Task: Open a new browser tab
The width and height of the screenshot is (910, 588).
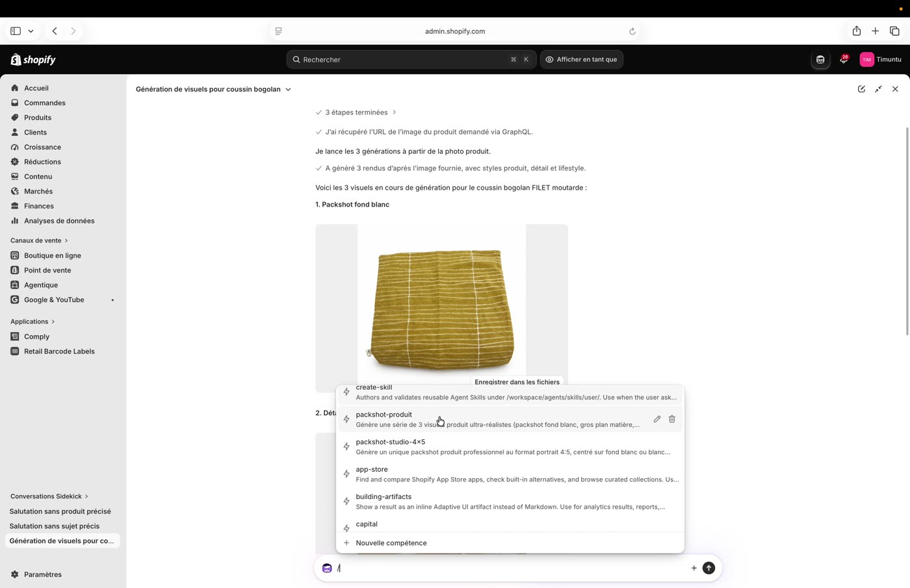Action: click(x=875, y=31)
